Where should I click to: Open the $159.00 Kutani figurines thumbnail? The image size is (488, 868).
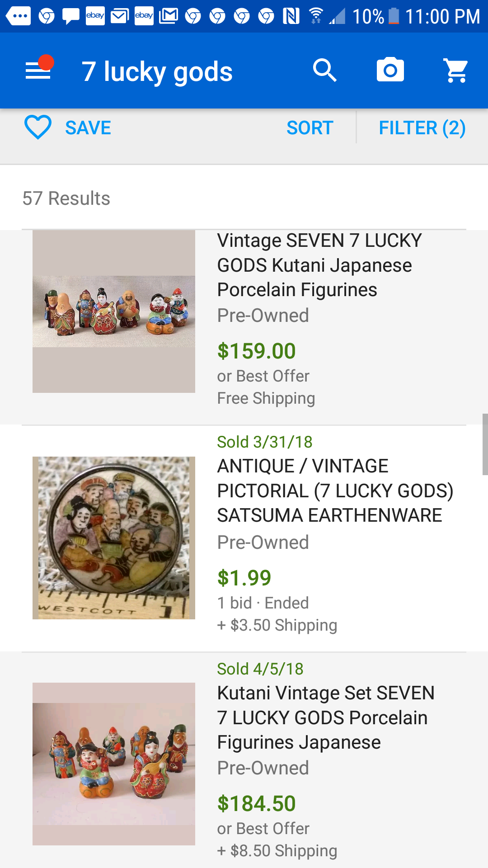[114, 311]
